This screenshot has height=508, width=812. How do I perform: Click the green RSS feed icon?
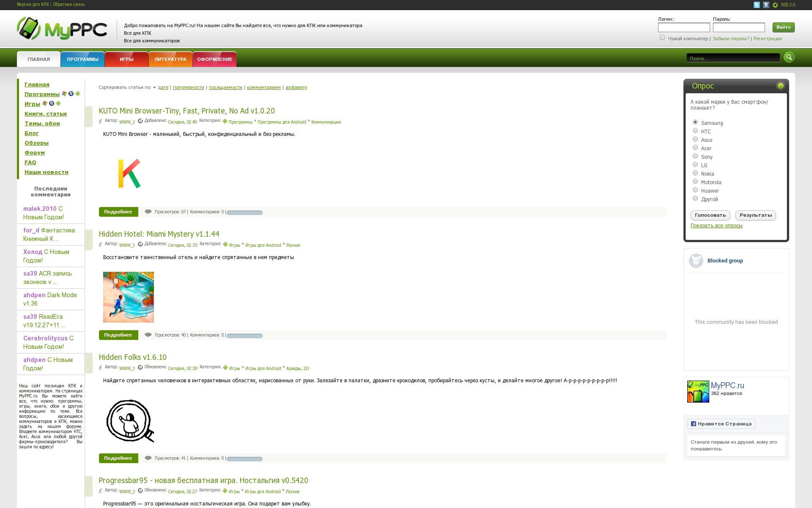(x=775, y=5)
